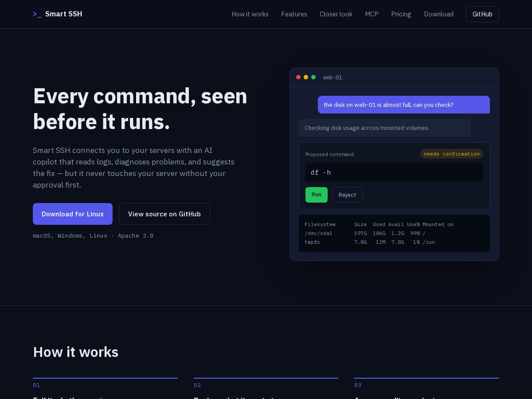
Task: Click step number 03
Action: pyautogui.click(x=358, y=385)
